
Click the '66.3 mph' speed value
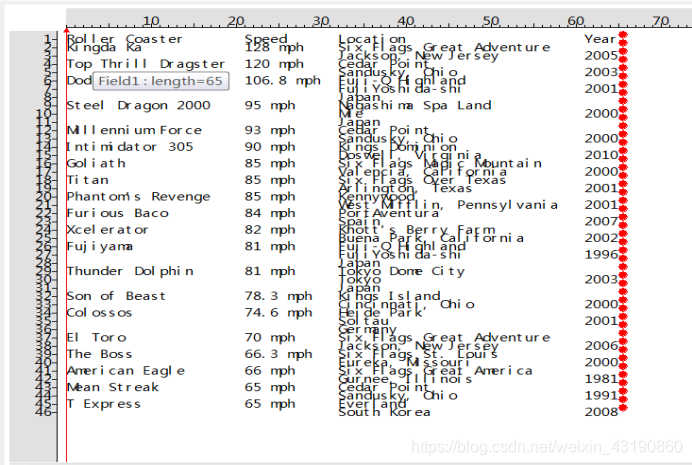[278, 354]
